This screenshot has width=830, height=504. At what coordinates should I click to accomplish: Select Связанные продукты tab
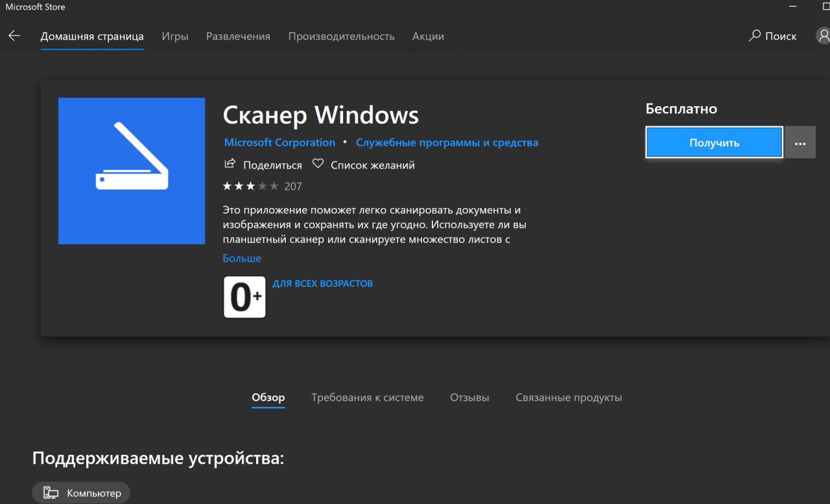pos(569,398)
